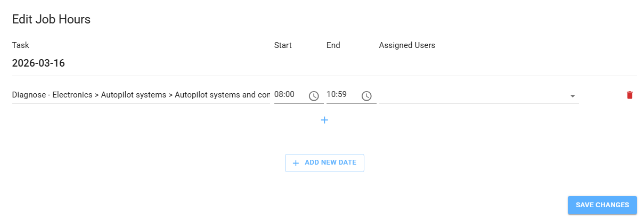Click the plus icon inside Add New Date
This screenshot has width=644, height=220.
[x=296, y=163]
